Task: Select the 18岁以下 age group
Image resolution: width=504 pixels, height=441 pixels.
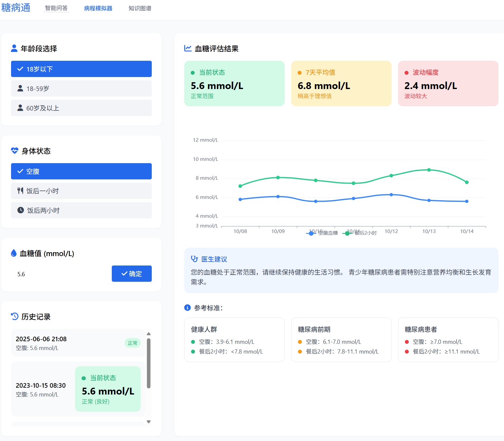Action: [81, 69]
